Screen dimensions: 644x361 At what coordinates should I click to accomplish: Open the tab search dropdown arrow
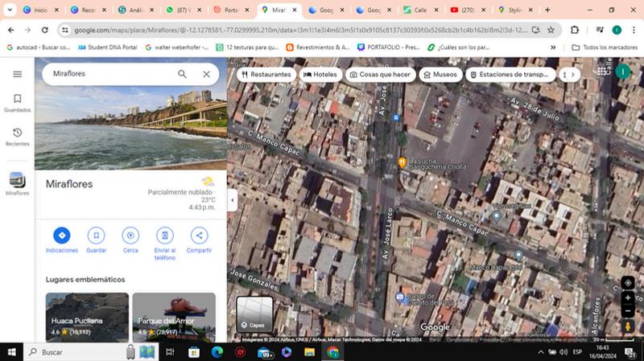(10, 10)
